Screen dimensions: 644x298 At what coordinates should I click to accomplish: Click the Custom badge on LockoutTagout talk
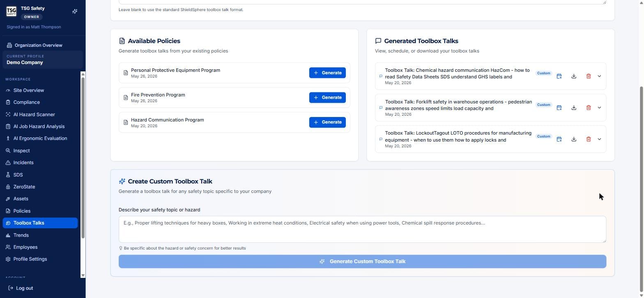(543, 136)
